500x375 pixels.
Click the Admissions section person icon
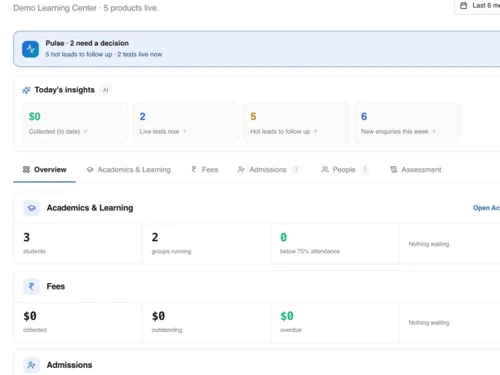32,365
